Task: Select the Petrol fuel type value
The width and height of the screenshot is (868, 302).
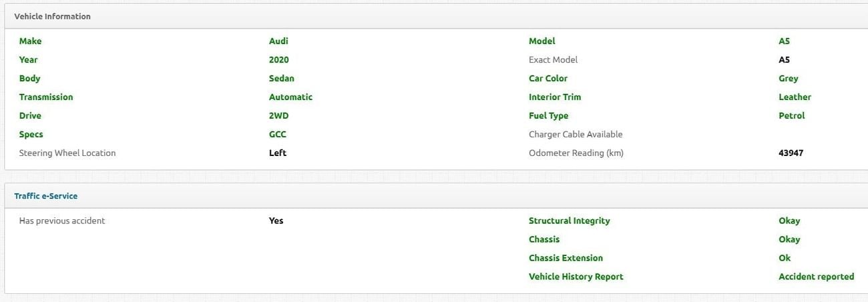Action: [791, 116]
